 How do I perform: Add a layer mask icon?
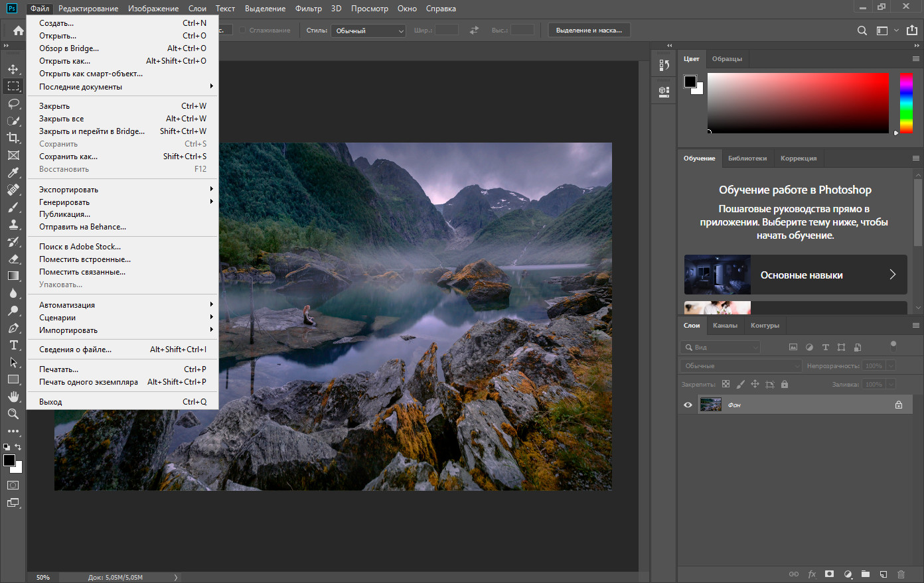(830, 574)
